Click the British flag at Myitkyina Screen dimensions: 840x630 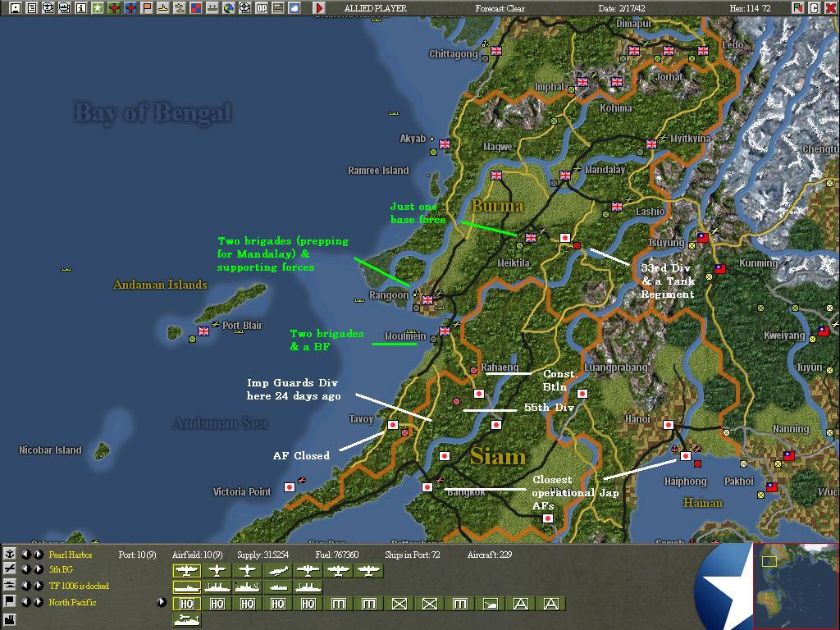click(x=651, y=144)
